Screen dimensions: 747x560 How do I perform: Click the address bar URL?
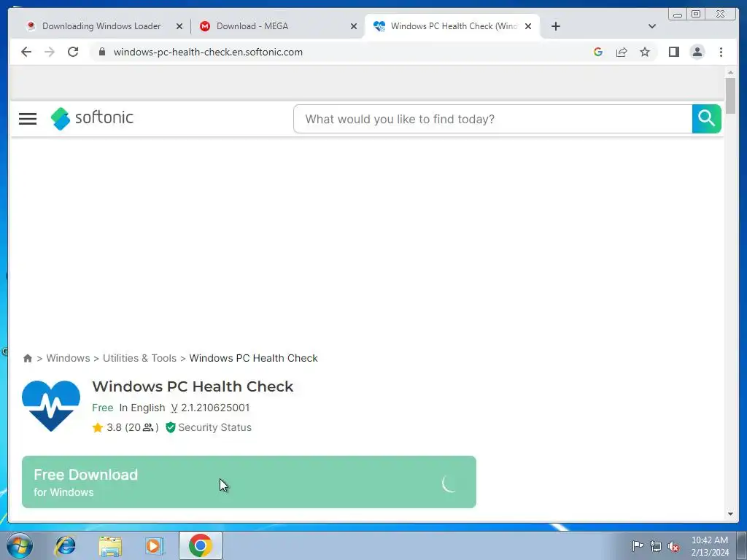point(208,52)
